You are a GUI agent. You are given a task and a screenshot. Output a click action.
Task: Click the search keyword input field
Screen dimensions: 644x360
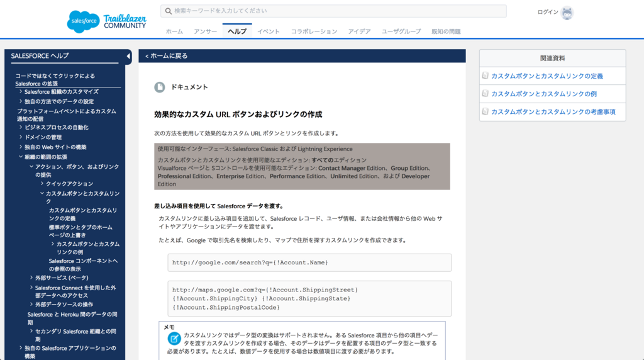(333, 11)
